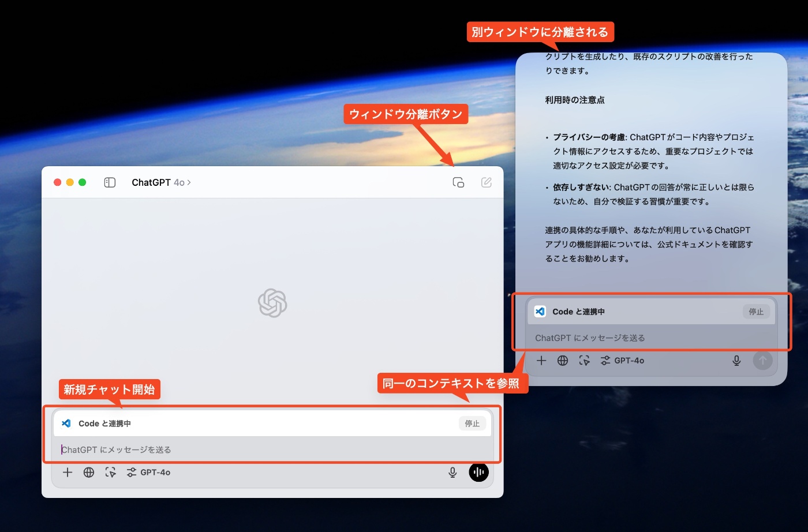
Task: Click the VS Code icon in main window
Action: [66, 424]
